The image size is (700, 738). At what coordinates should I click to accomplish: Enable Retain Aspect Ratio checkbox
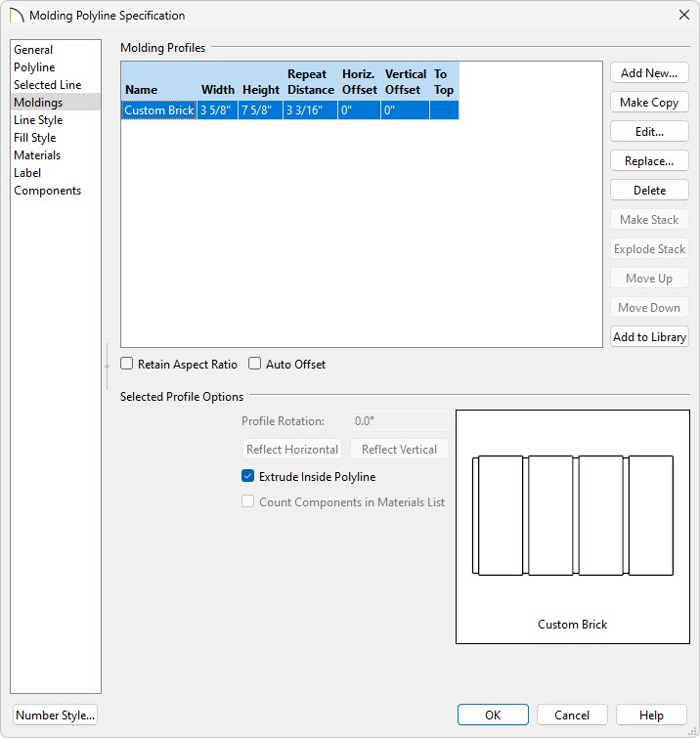coord(127,364)
